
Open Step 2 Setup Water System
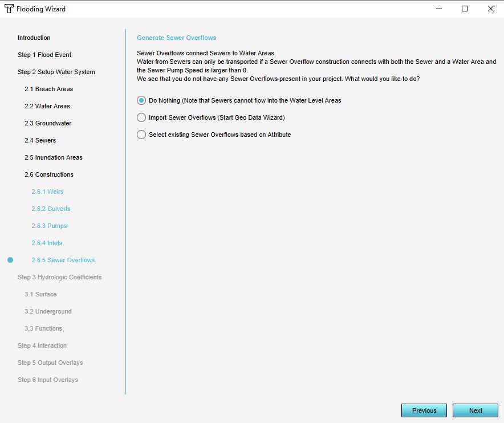[56, 72]
